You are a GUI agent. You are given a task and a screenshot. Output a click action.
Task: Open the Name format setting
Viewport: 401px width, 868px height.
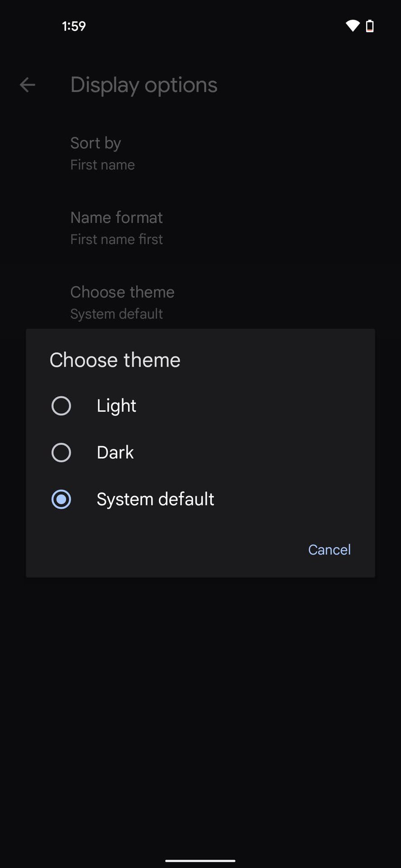point(116,218)
